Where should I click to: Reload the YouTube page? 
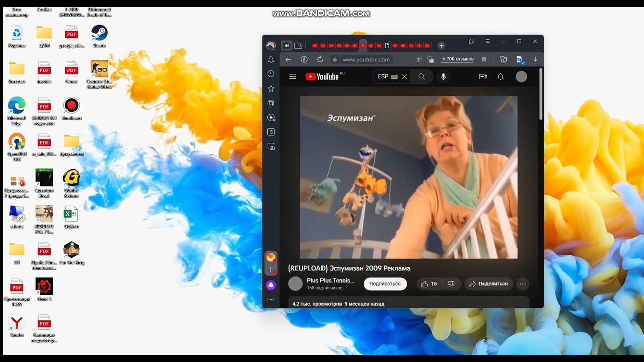point(320,59)
